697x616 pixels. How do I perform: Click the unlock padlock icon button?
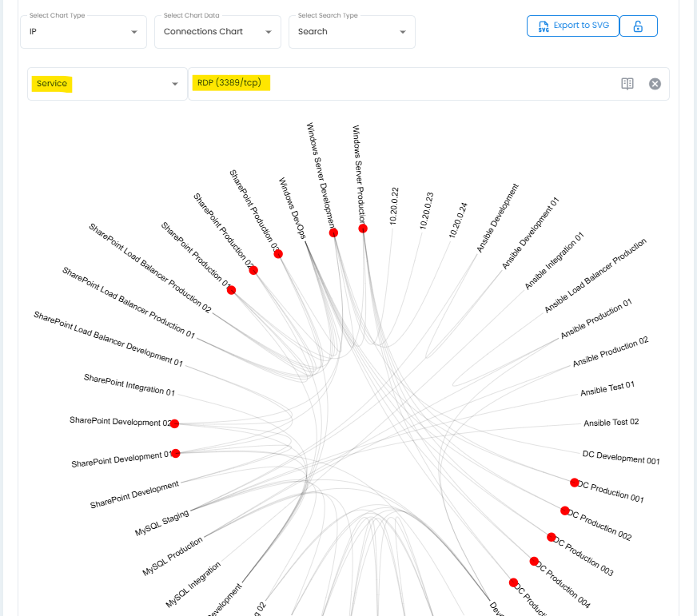coord(638,26)
